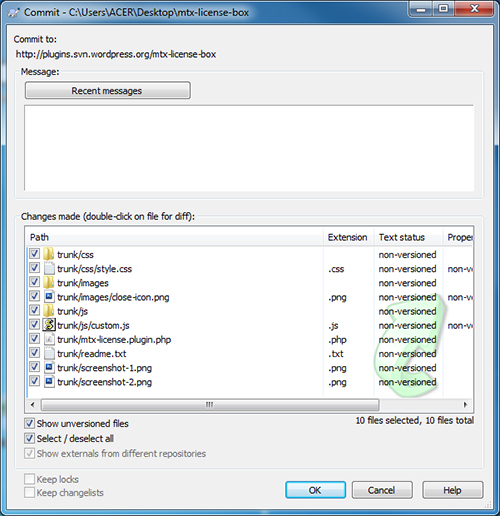Click the horizontal scrollbar thumb of file list
This screenshot has height=516, width=500.
coord(210,405)
